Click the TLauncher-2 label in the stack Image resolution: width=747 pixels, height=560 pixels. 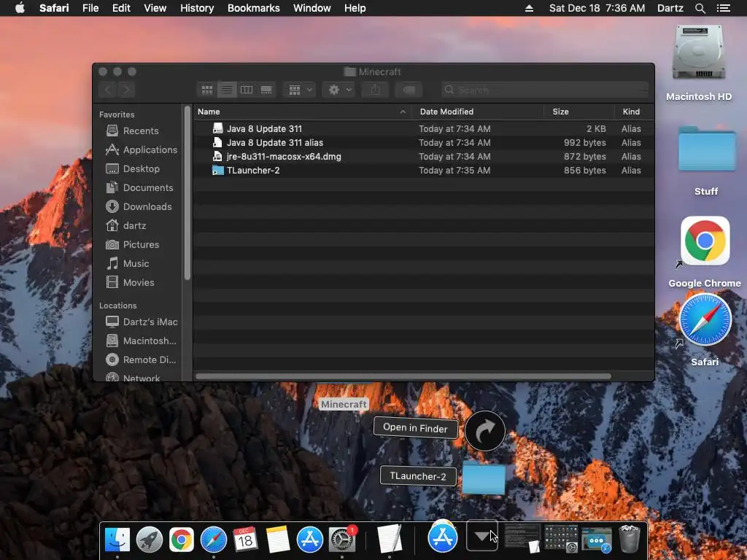tap(418, 476)
